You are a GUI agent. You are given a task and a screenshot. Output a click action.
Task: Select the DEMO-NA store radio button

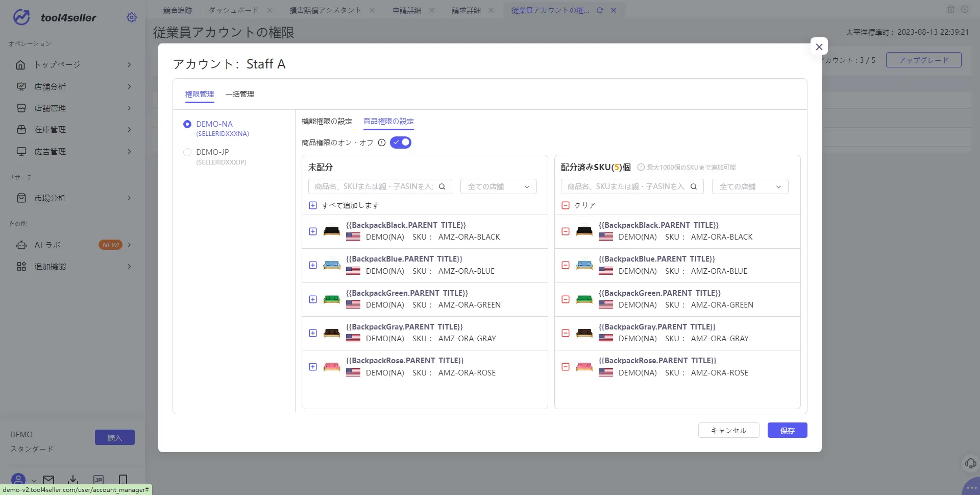[x=187, y=124]
